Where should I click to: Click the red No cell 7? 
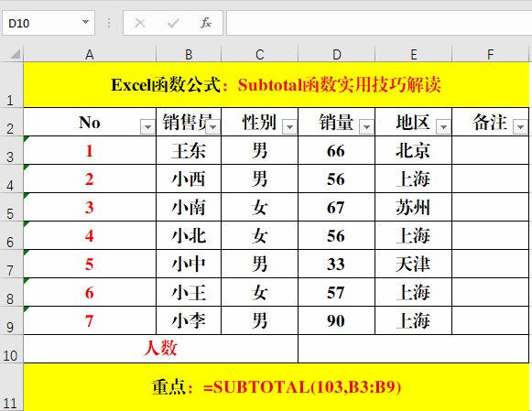pos(90,320)
